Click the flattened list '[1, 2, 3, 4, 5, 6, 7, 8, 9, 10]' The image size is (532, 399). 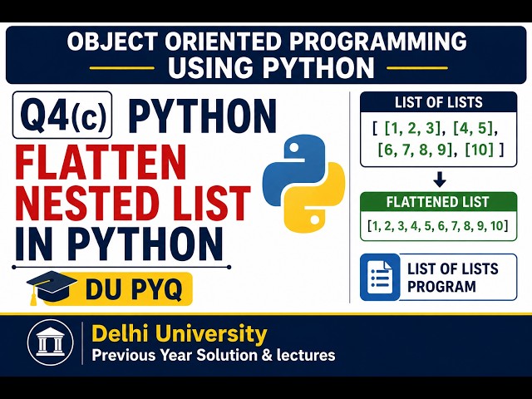coord(438,225)
